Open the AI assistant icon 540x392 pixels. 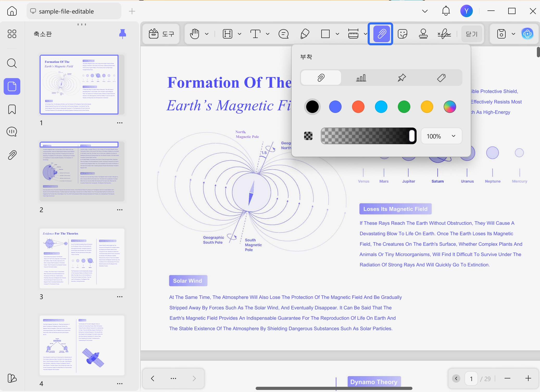tap(527, 34)
